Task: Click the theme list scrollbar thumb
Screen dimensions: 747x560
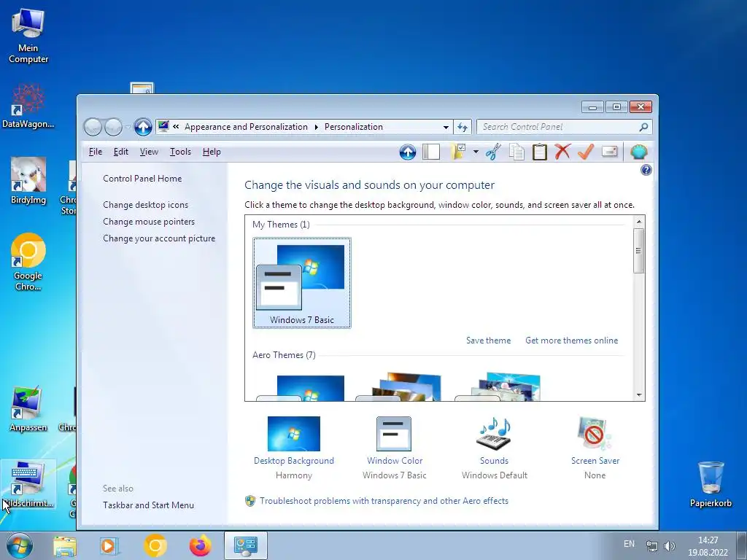Action: point(639,251)
